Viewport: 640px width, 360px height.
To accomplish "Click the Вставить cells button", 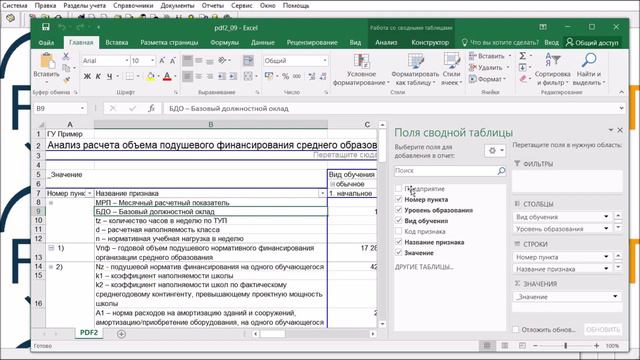I will tap(488, 56).
